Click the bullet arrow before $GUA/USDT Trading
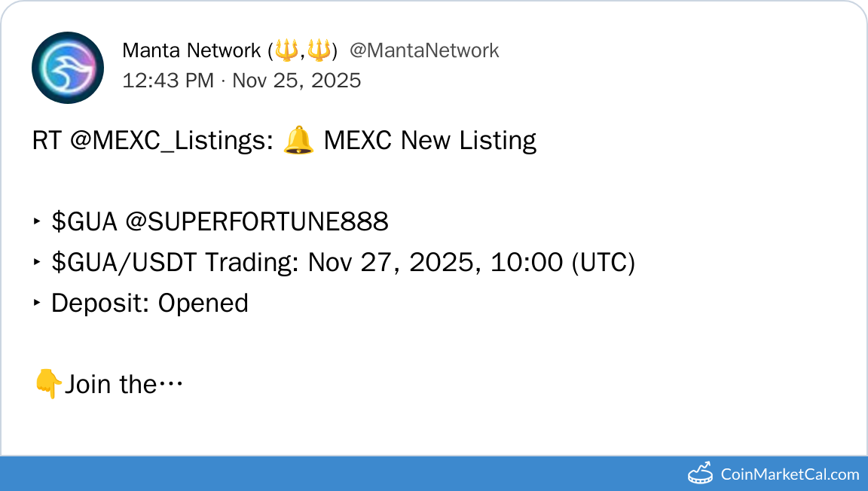The width and height of the screenshot is (868, 491). [37, 263]
